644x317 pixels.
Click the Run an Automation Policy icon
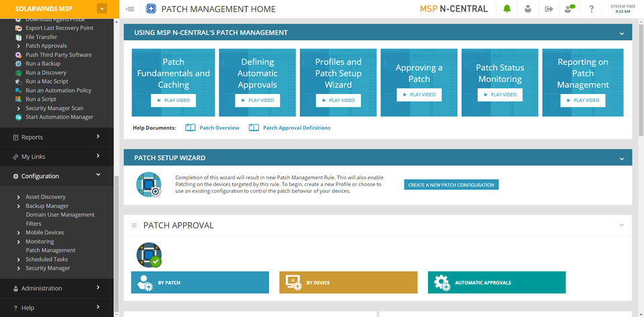(19, 91)
